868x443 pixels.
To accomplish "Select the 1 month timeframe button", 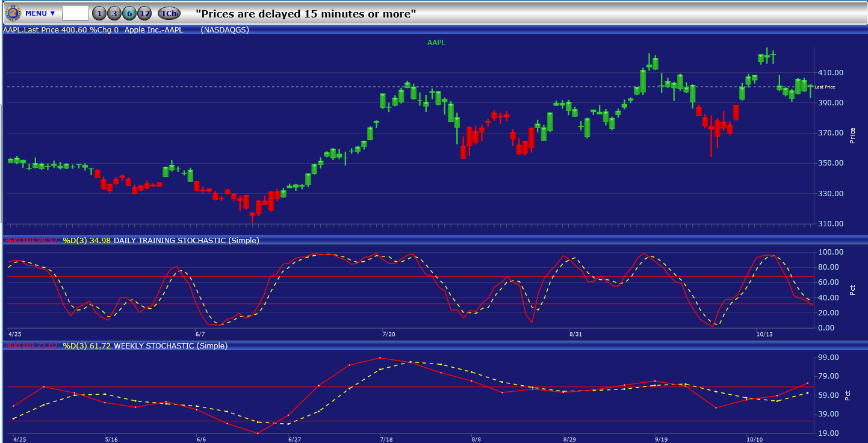I will tap(99, 13).
